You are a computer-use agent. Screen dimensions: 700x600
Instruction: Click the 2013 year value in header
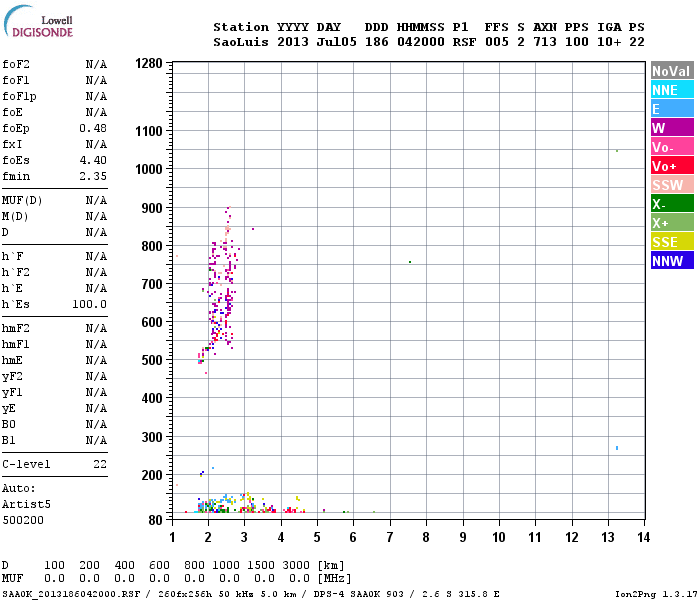coord(293,42)
